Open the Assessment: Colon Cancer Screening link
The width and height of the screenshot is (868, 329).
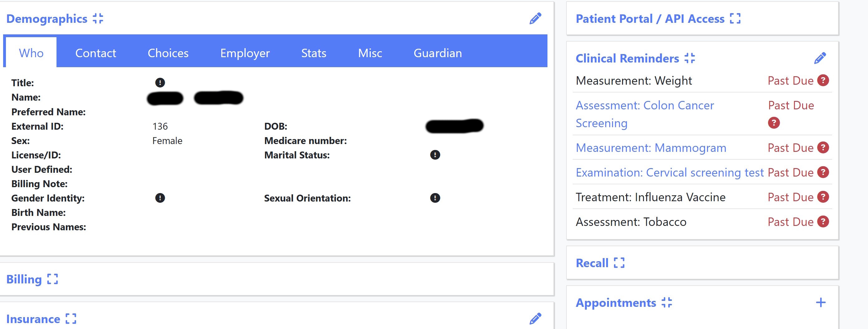644,114
